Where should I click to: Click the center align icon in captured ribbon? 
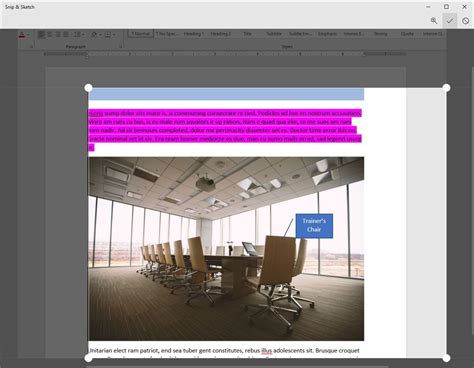[50, 34]
